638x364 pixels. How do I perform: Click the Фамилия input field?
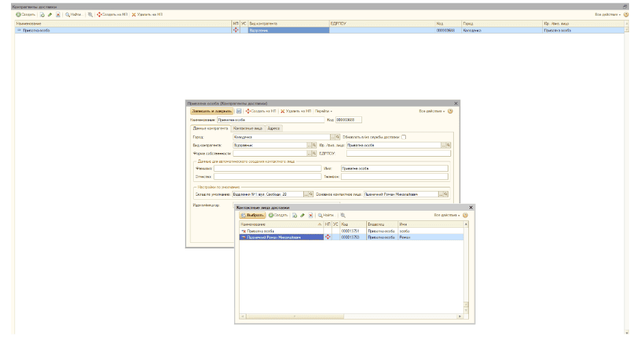click(267, 168)
